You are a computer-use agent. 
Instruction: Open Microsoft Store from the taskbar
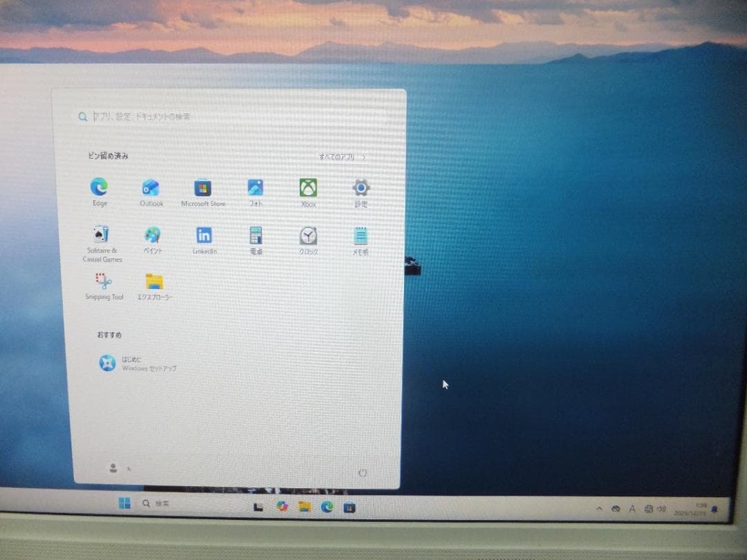tap(350, 507)
